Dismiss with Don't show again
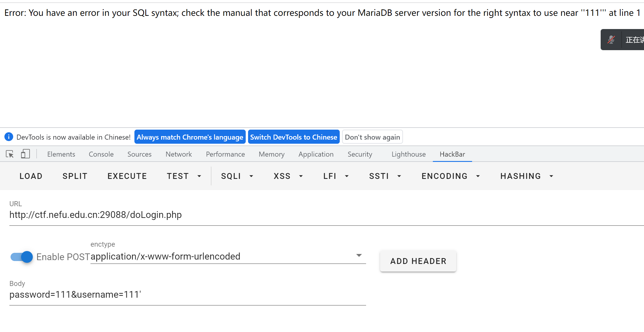644x332 pixels. (372, 137)
